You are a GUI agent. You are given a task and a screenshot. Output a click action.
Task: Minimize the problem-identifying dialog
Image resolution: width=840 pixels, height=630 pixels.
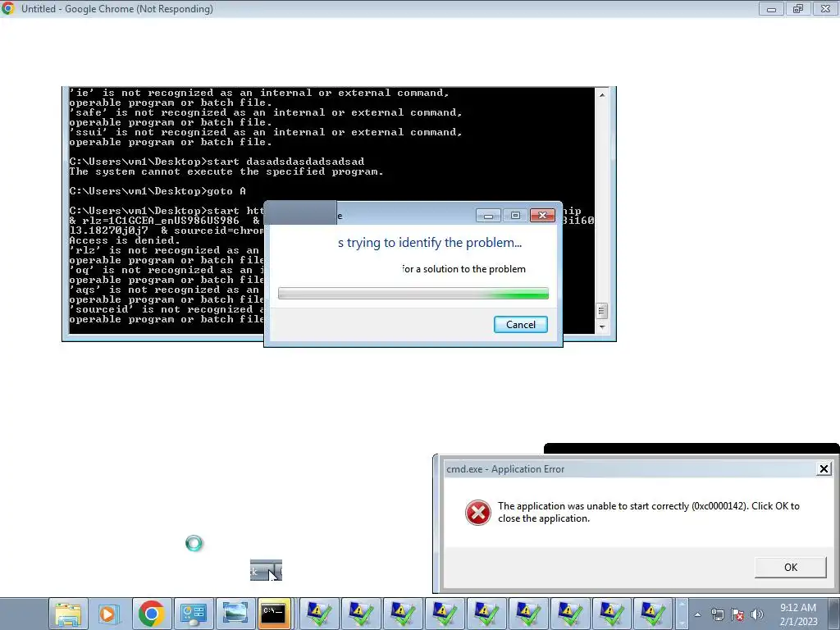(x=488, y=216)
